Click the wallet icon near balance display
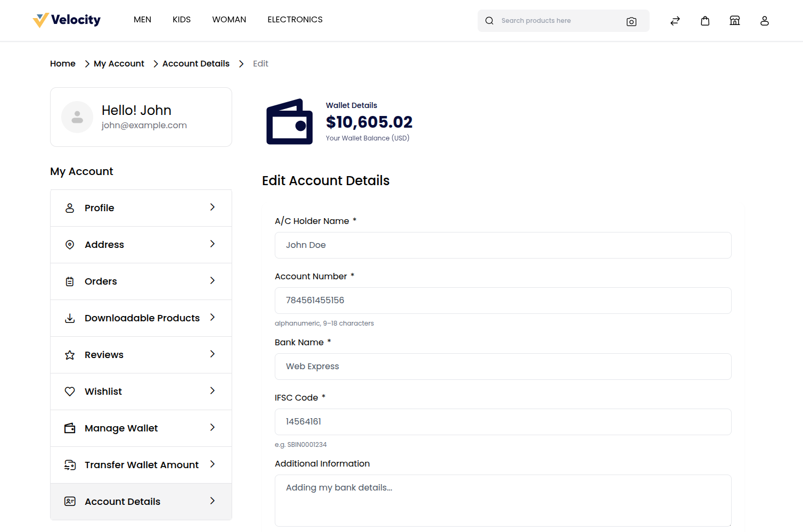Screen dimensions: 803x532 [x=289, y=121]
